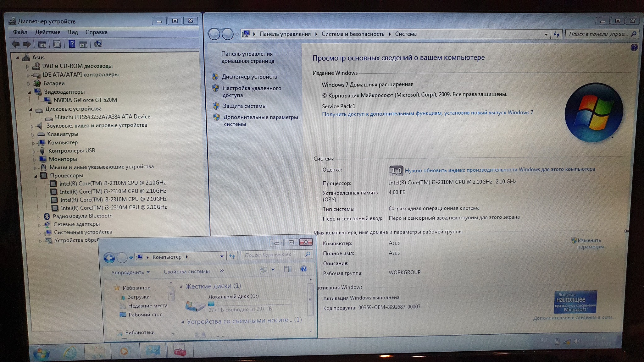The width and height of the screenshot is (644, 362).
Task: Click the refresh icon beside Система address bar
Action: [x=557, y=34]
